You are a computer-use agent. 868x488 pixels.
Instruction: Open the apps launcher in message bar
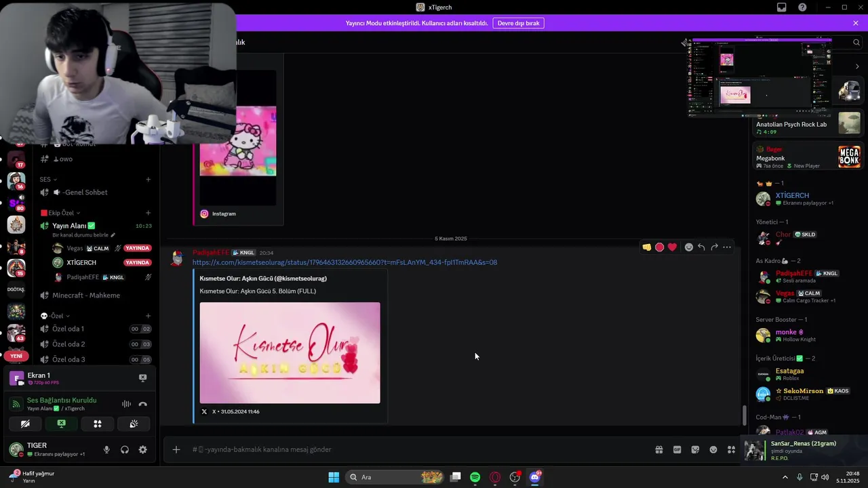tap(731, 449)
